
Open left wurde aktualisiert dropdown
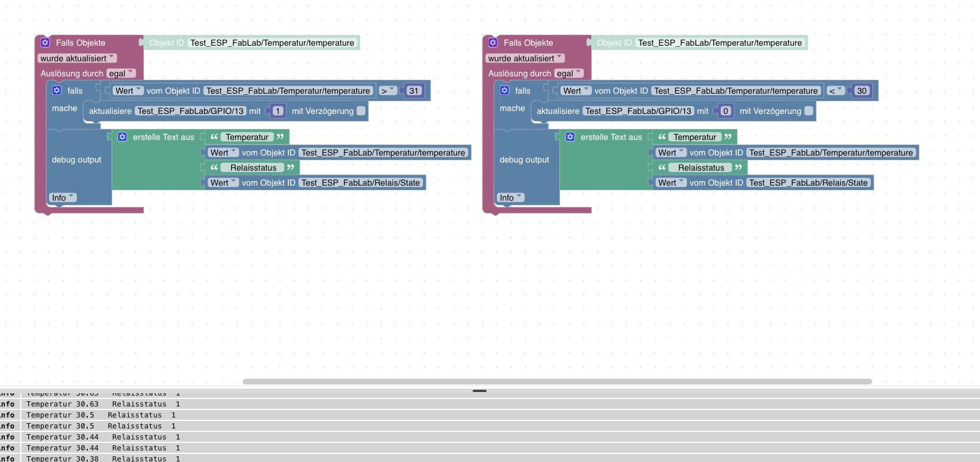(77, 58)
